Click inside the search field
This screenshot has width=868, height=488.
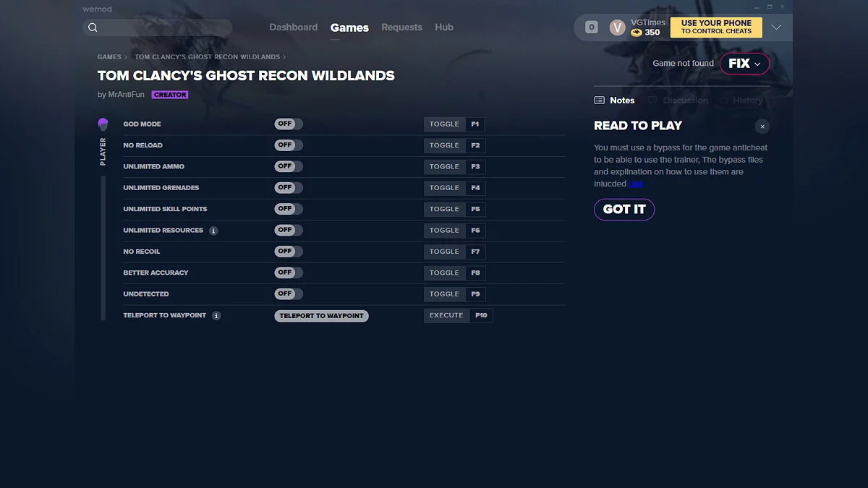coord(159,27)
